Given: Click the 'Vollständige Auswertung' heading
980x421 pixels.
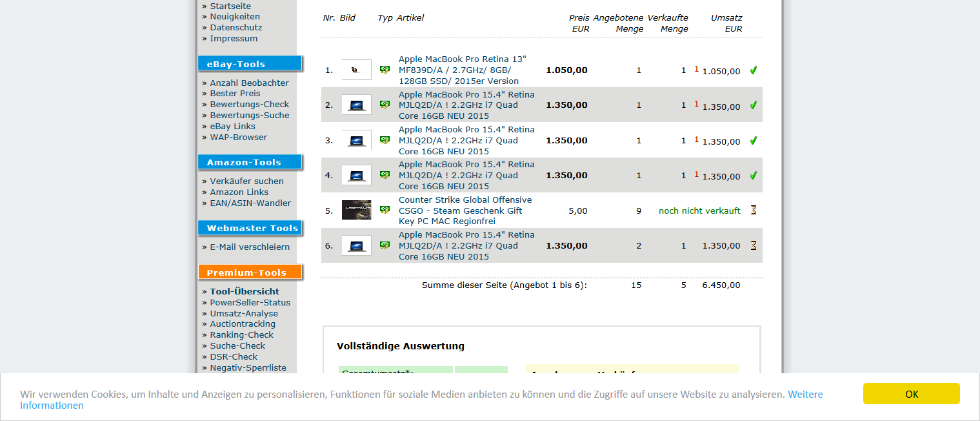Looking at the screenshot, I should [401, 347].
